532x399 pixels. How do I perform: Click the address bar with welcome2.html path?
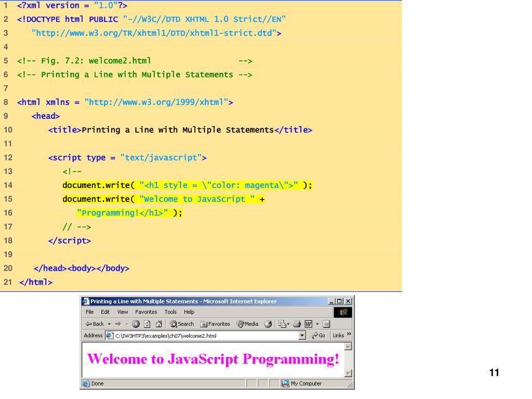point(205,336)
